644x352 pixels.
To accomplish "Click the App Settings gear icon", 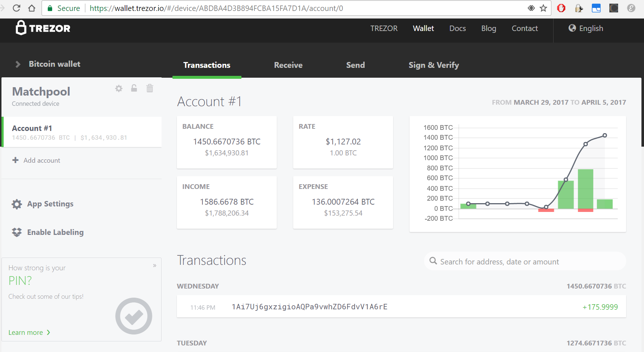I will coord(17,204).
